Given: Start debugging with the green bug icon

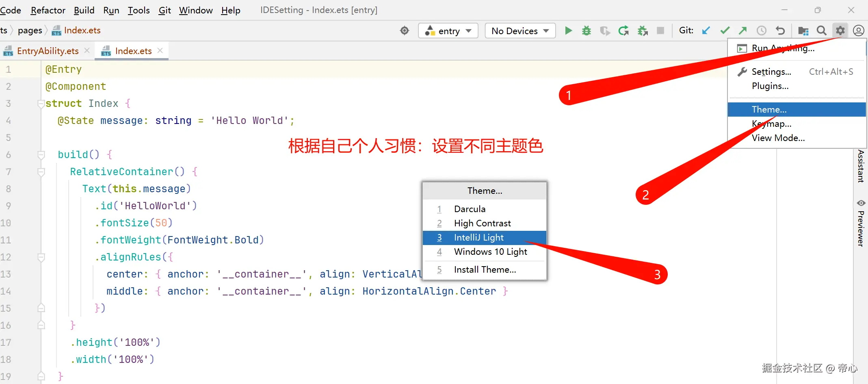Looking at the screenshot, I should (x=586, y=30).
